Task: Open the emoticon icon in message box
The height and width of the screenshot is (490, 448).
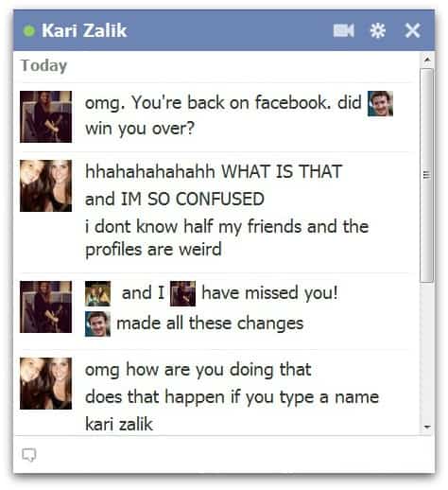Action: [29, 455]
